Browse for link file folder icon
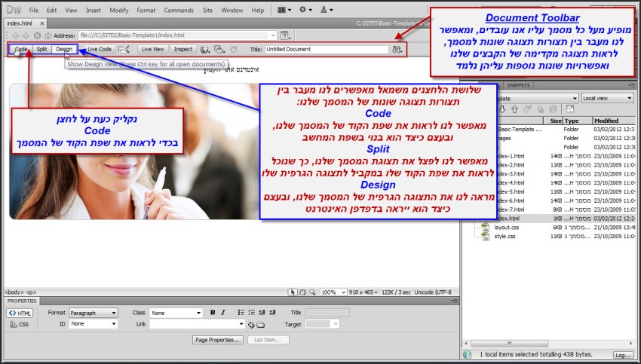This screenshot has height=364, width=641. click(260, 325)
